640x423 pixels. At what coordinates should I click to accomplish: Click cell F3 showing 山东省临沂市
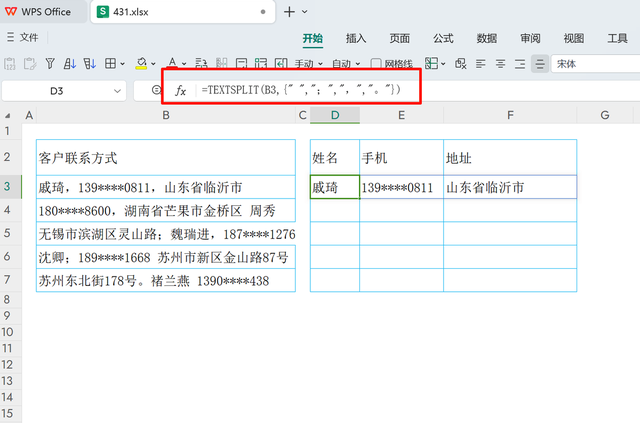click(510, 187)
